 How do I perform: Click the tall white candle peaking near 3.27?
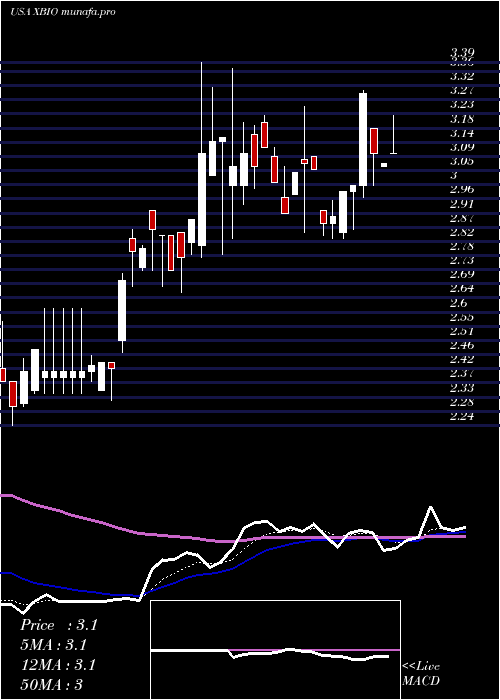click(363, 139)
